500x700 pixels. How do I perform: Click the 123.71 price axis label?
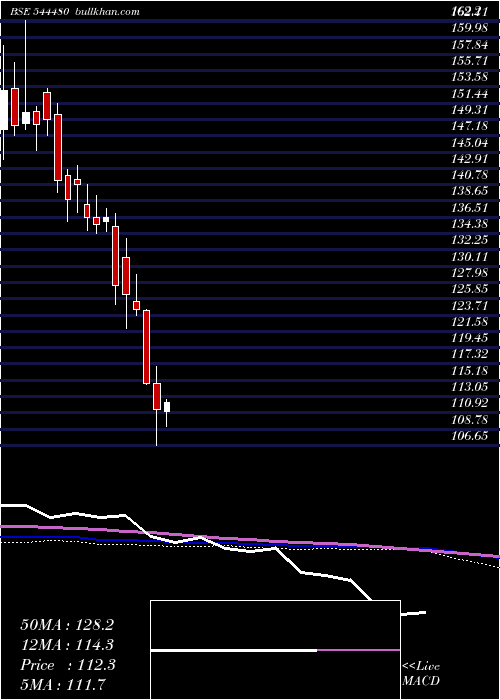[468, 305]
